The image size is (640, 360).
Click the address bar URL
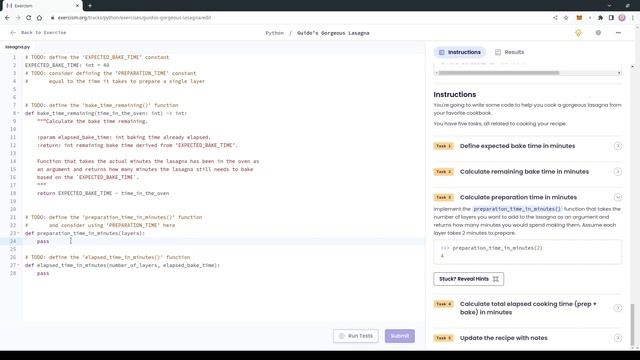tap(134, 18)
